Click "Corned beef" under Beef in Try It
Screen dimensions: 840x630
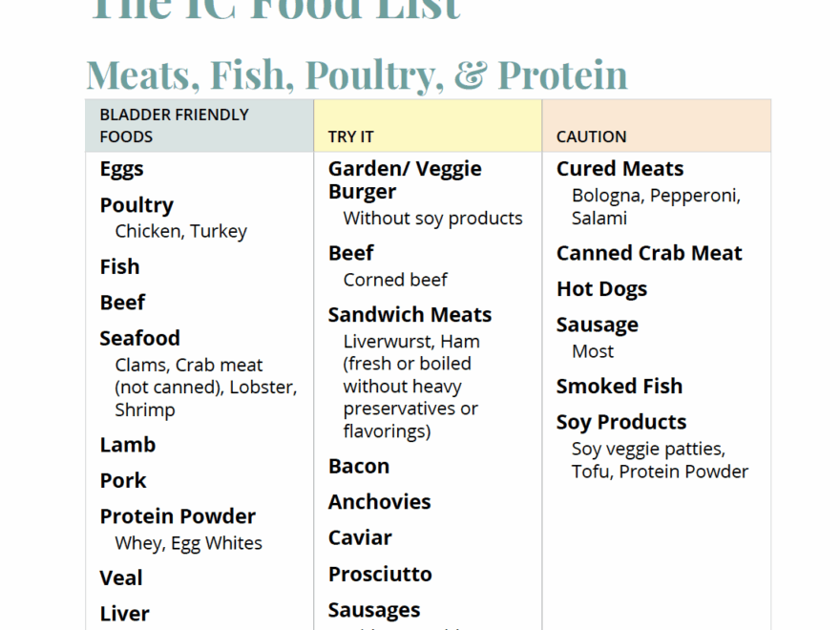[395, 280]
